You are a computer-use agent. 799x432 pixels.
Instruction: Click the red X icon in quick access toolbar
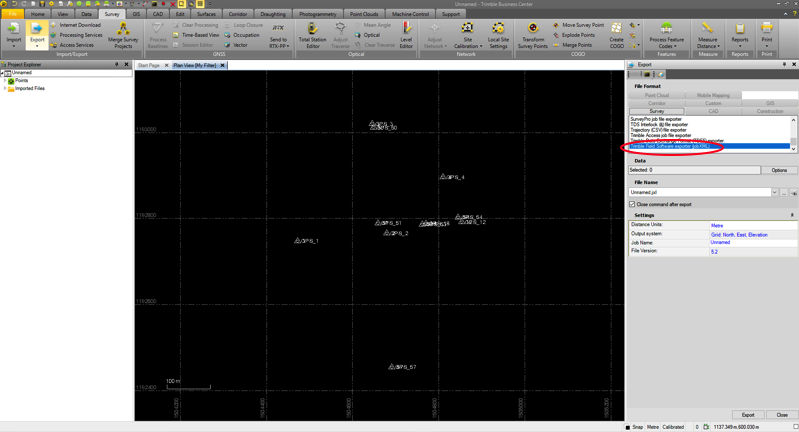pos(172,4)
